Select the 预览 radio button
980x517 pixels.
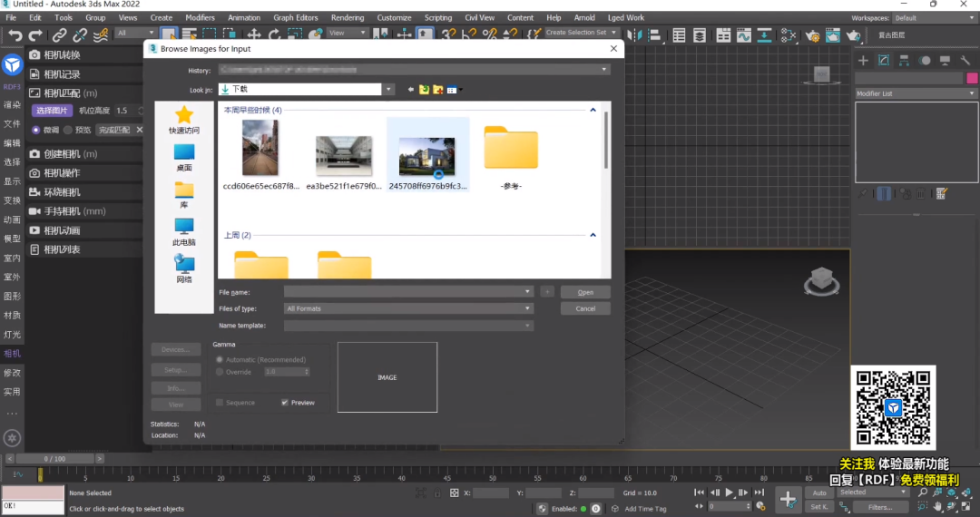pos(68,130)
